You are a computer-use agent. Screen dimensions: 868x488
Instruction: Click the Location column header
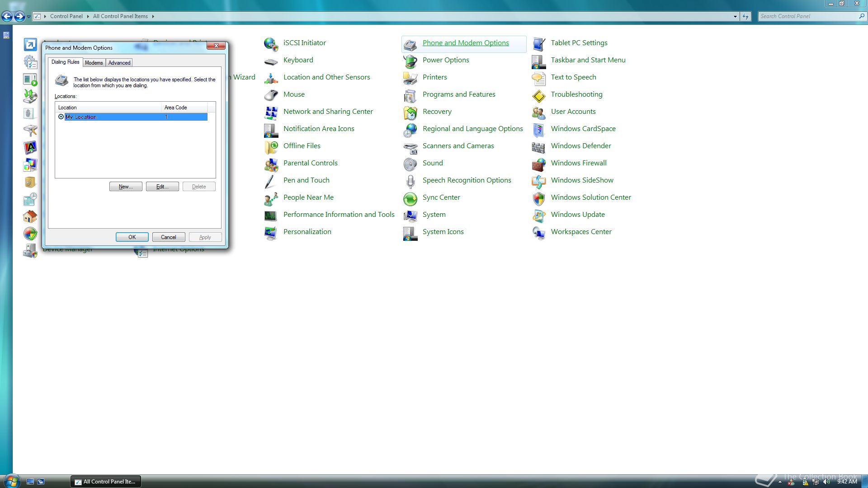[x=108, y=108]
